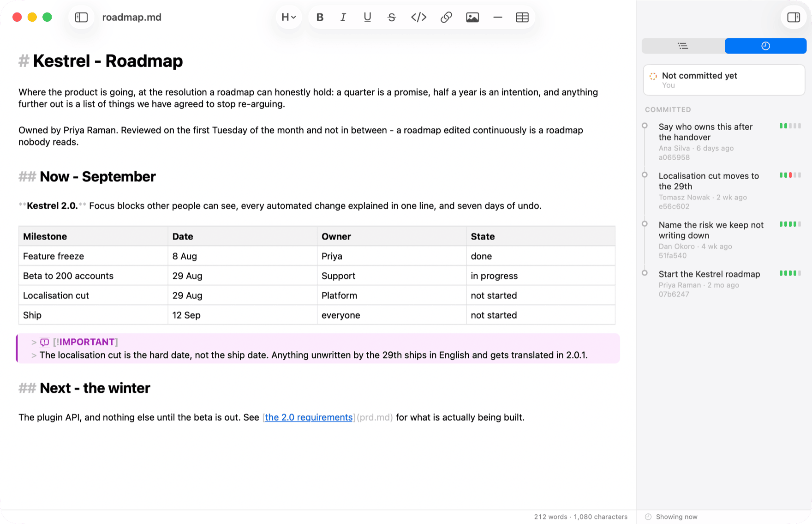The height and width of the screenshot is (524, 812).
Task: Open commit 'Localisation cut moves to the 29th'
Action: click(724, 191)
